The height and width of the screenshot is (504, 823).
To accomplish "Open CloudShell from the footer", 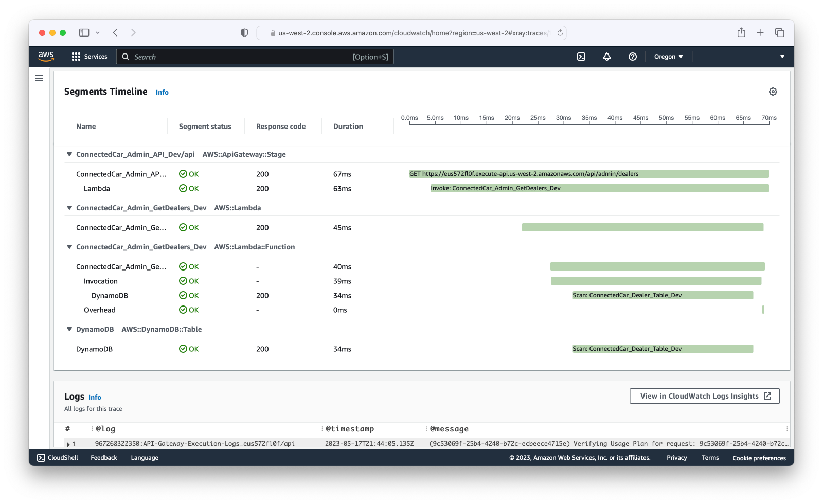I will (x=58, y=458).
